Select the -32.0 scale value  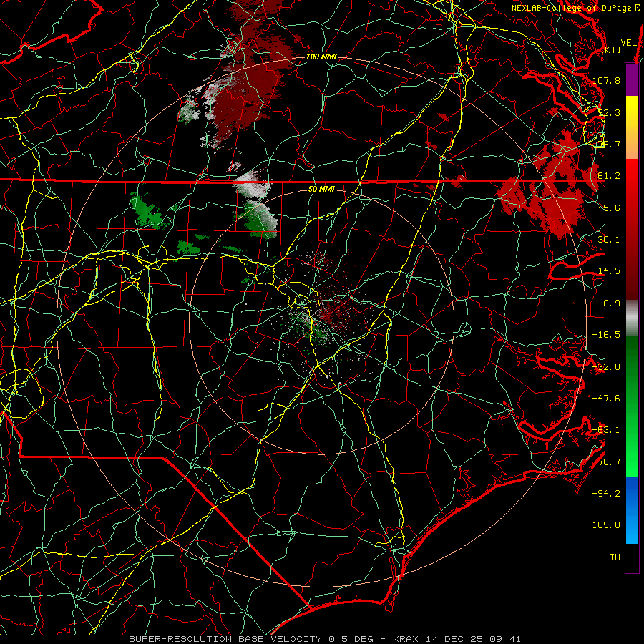pos(606,367)
